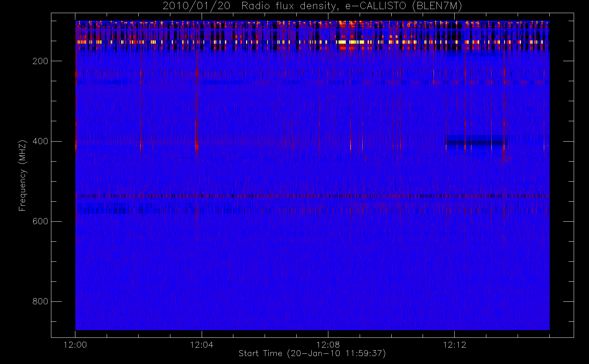Click the '12:00' time axis label

75,345
